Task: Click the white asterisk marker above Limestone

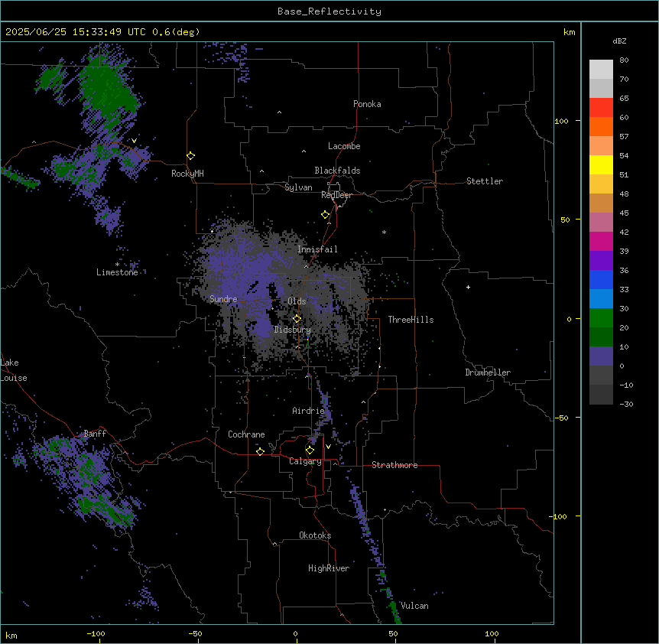Action: [x=117, y=265]
